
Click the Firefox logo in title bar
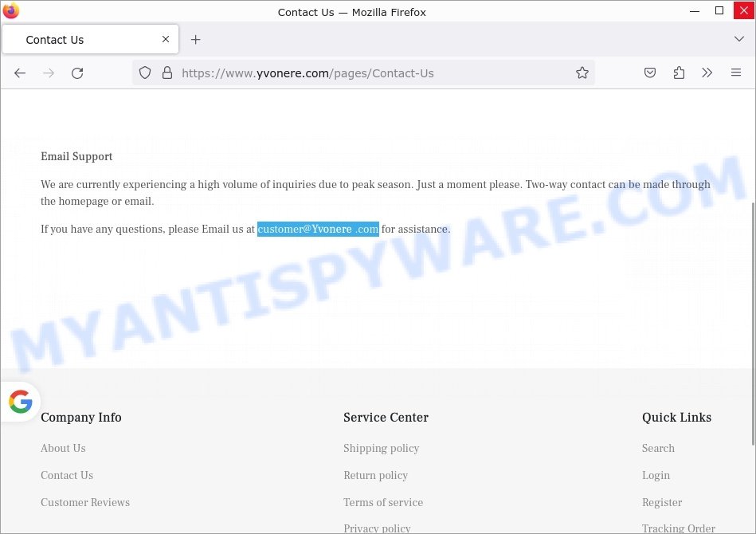point(11,10)
